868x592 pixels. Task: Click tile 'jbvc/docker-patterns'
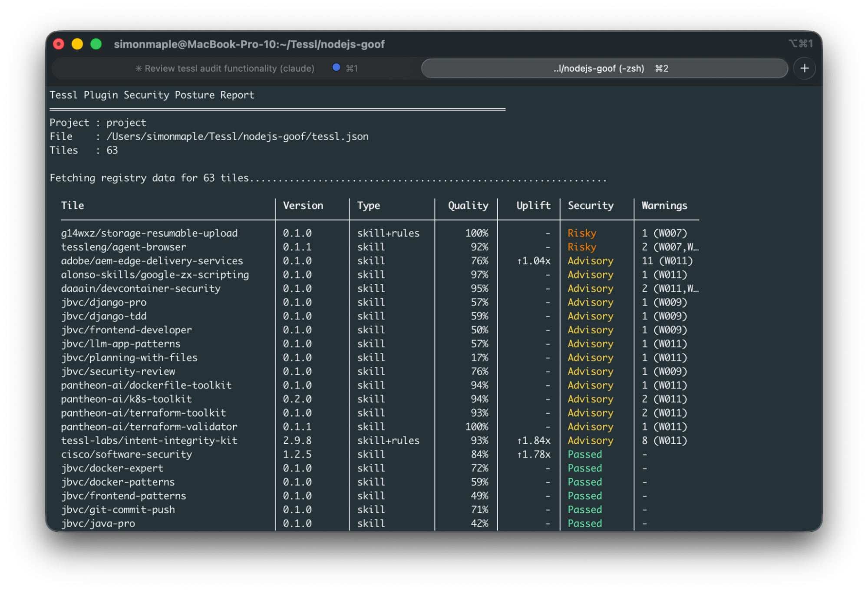coord(118,483)
